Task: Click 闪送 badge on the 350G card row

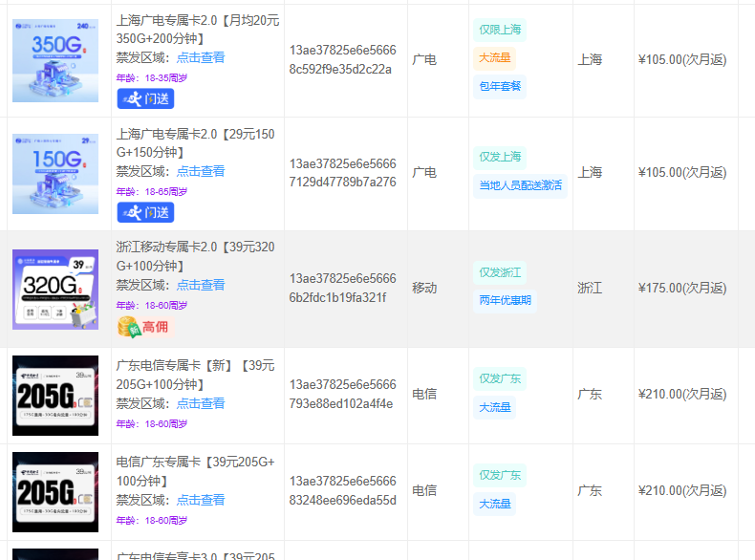Action: click(x=145, y=98)
